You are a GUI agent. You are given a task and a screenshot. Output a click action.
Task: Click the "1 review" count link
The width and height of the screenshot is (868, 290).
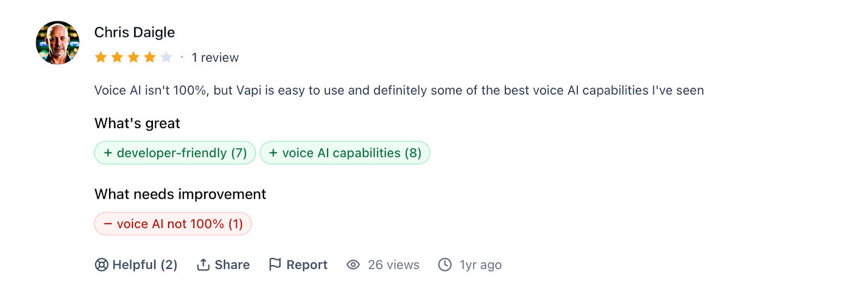tap(215, 58)
